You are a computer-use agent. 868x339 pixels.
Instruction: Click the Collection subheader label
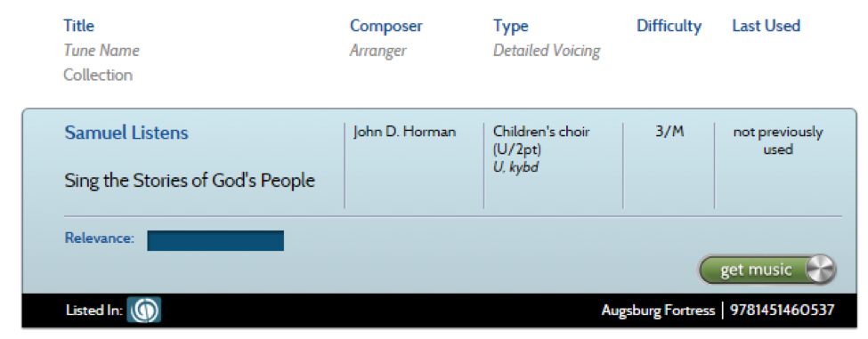click(x=98, y=75)
